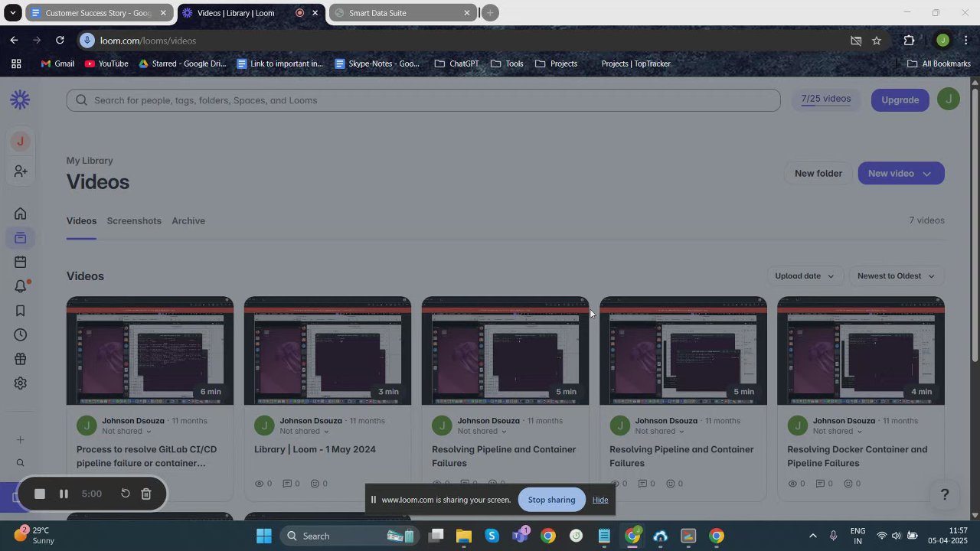Reload the loom.com page
Screen dimensions: 980x551
(x=60, y=41)
